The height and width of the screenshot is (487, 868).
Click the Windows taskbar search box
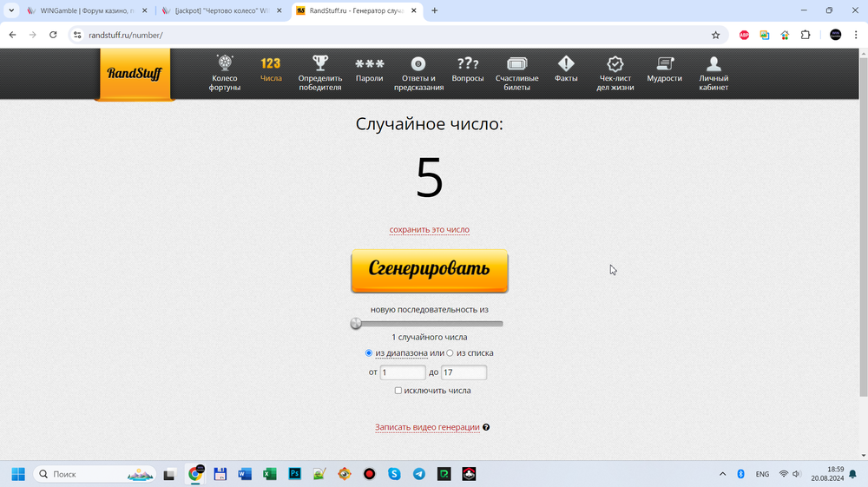click(95, 474)
